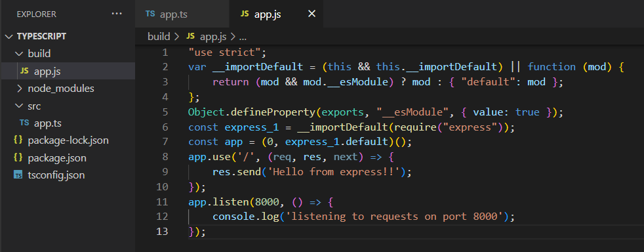Click the TS icon on the app.ts tab
Image resolution: width=644 pixels, height=252 pixels.
(x=150, y=14)
